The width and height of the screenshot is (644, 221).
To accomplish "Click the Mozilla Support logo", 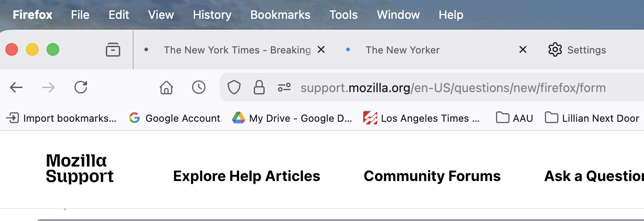I will click(x=80, y=168).
